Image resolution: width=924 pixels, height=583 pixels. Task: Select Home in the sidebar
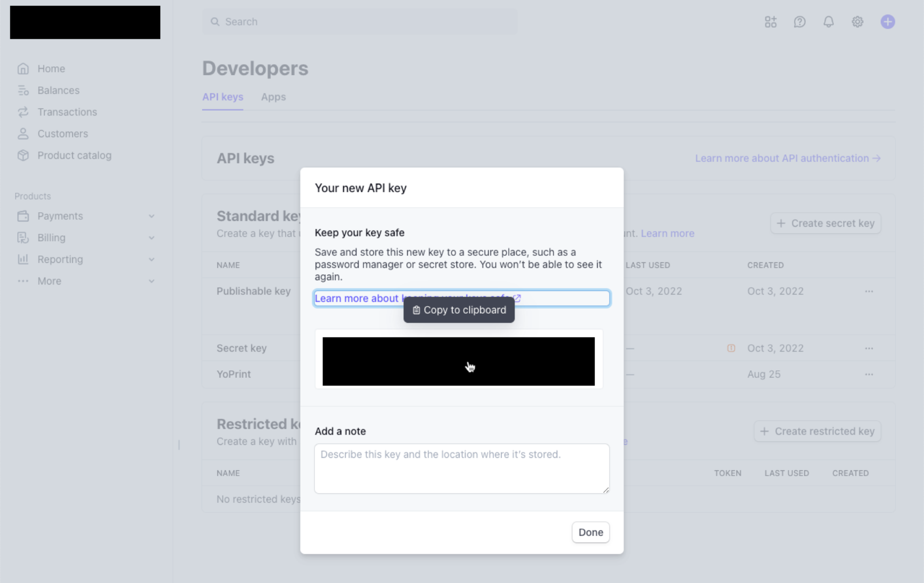coord(51,69)
